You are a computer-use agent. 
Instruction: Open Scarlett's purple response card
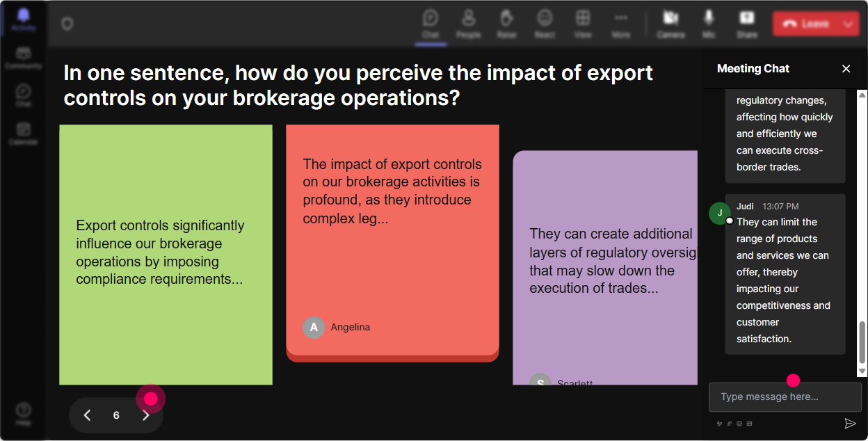[x=605, y=268]
